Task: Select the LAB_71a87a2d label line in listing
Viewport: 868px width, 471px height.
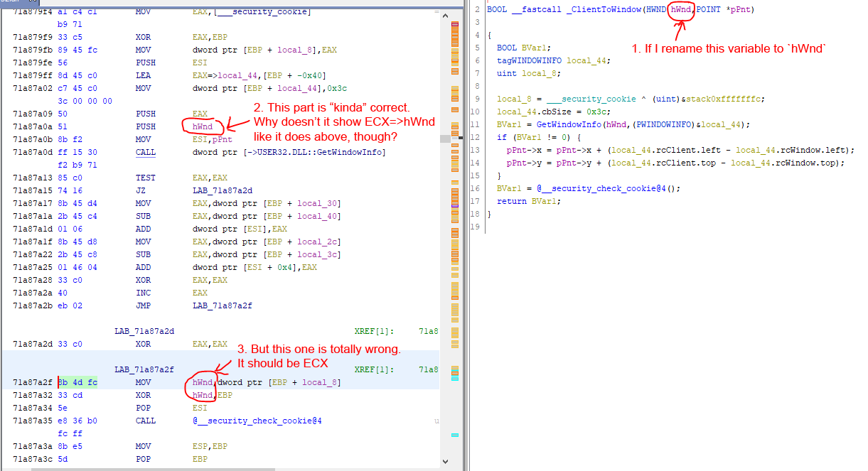Action: 145,331
